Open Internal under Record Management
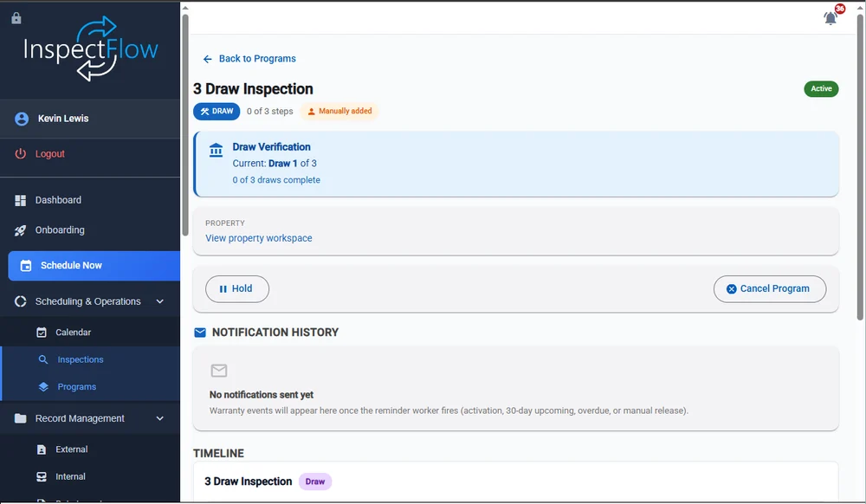Image resolution: width=866 pixels, height=504 pixels. (x=90, y=477)
